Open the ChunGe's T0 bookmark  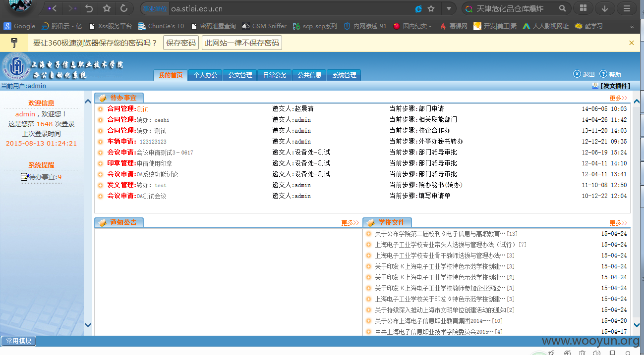point(161,26)
